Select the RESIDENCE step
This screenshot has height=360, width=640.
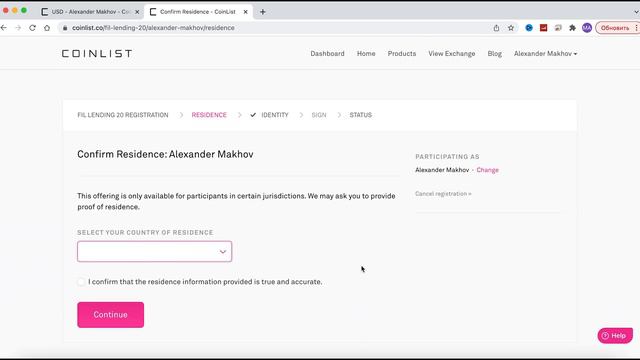[209, 115]
